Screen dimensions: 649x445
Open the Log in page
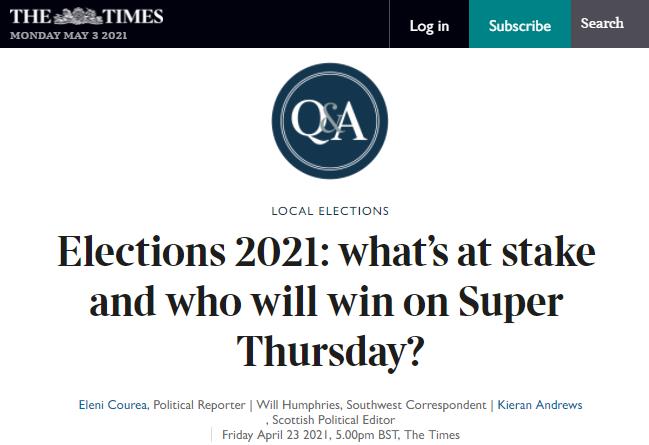(x=429, y=25)
